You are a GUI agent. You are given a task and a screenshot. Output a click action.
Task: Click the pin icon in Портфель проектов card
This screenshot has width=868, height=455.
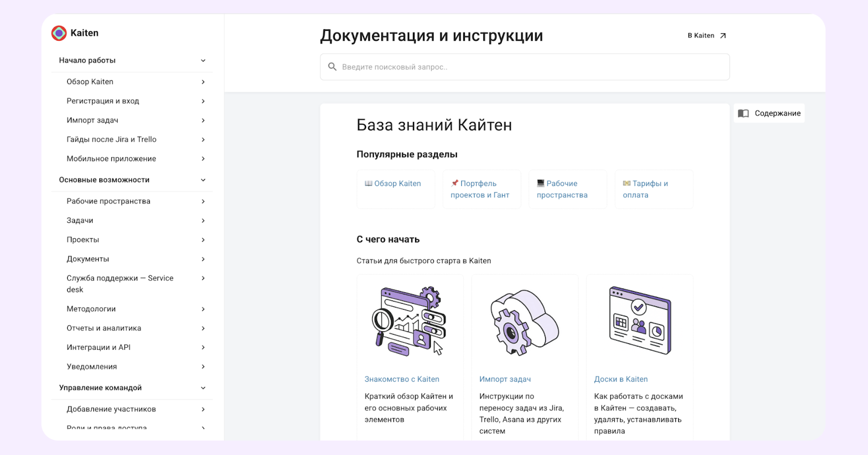click(x=455, y=183)
